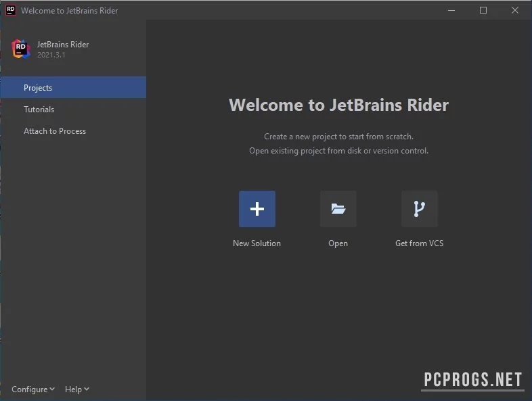Click the New Solution plus icon

click(257, 209)
